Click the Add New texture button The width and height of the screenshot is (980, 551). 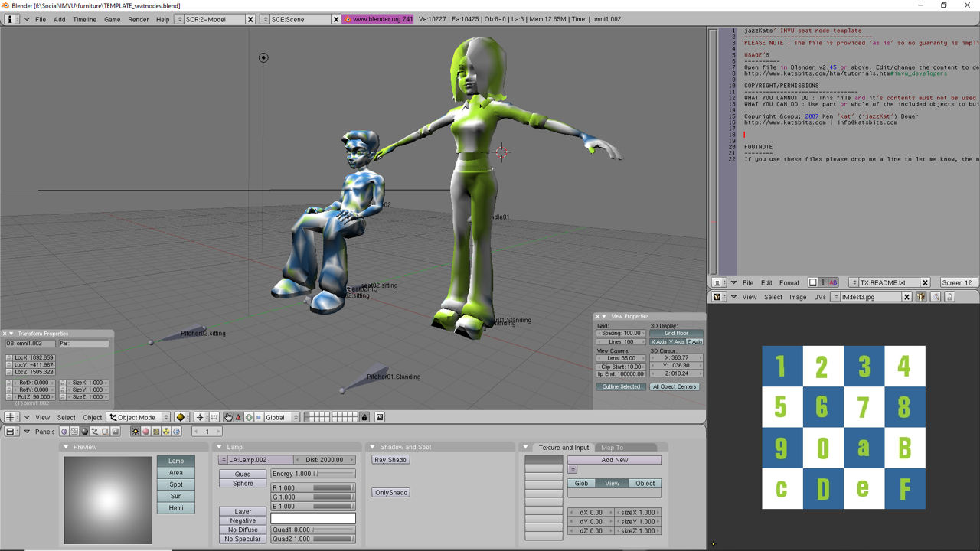point(615,459)
